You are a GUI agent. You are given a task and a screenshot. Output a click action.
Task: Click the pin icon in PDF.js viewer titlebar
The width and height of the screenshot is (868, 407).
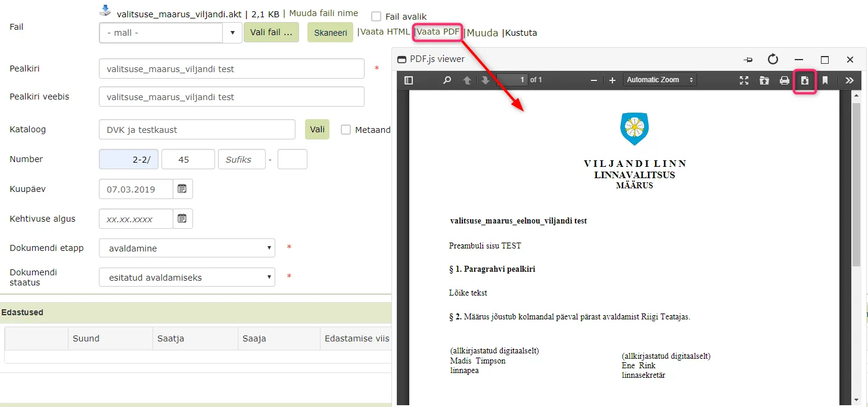pyautogui.click(x=748, y=60)
